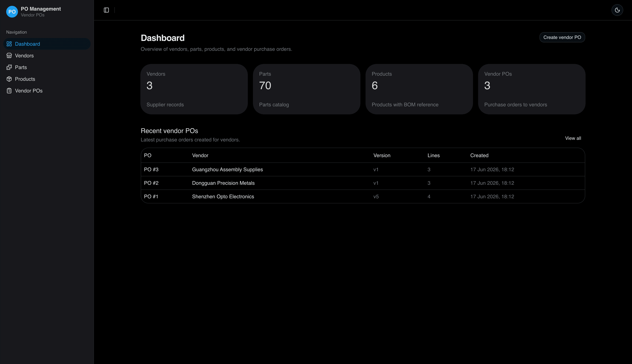Select Shenzhen Opto Electronics vendor name
The width and height of the screenshot is (632, 364).
(x=223, y=196)
